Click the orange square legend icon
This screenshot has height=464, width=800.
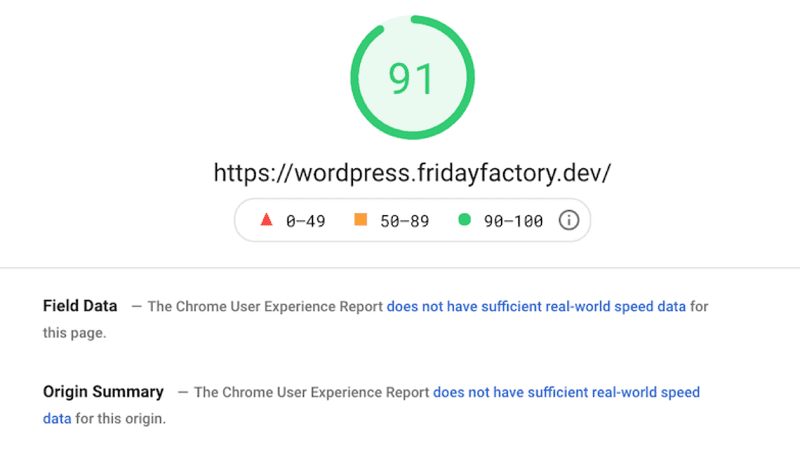tap(361, 221)
